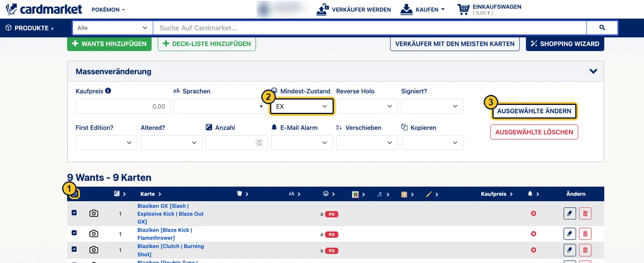Uncheck the Blaziken Clutch Burning Shot checkbox
Image resolution: width=644 pixels, height=263 pixels.
[74, 249]
